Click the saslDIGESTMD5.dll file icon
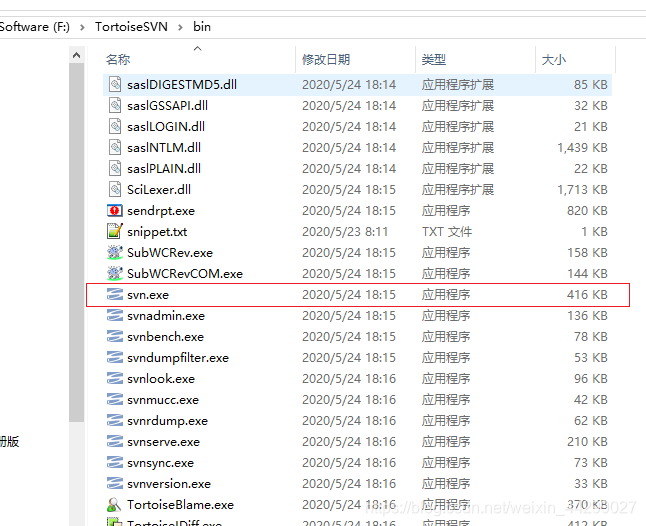Screen dimensions: 646x526 [115, 84]
